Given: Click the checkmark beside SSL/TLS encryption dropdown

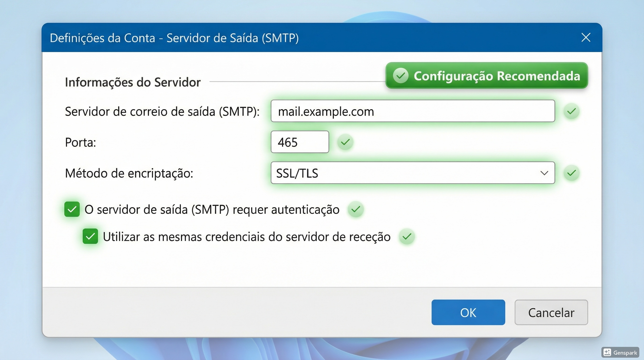Looking at the screenshot, I should point(571,173).
